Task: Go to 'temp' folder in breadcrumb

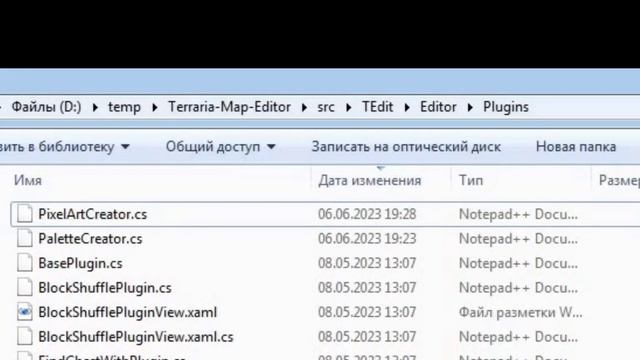Action: point(124,107)
